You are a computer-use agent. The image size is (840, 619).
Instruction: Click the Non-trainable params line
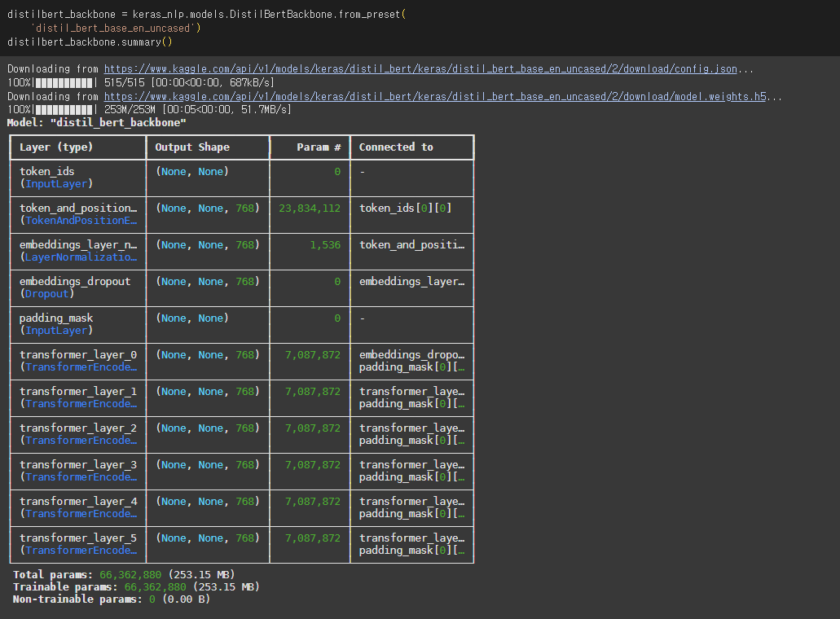(112, 599)
